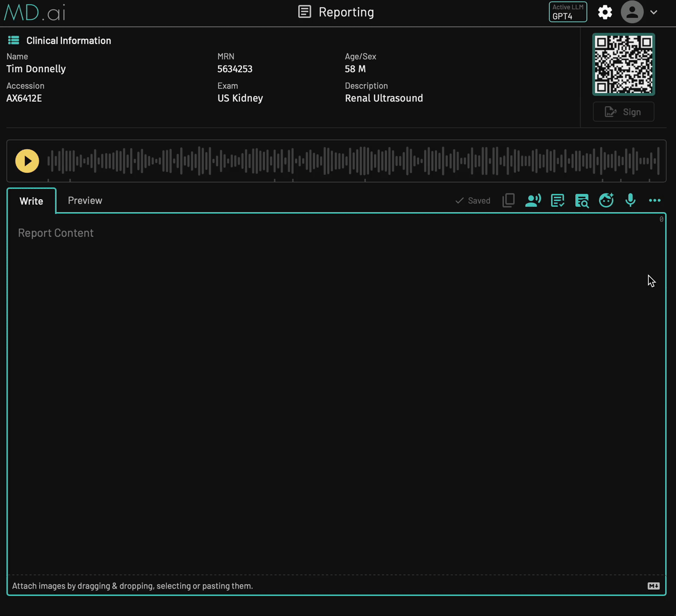Click the Age/Sex value 58 M
This screenshot has height=616, width=676.
click(x=355, y=69)
